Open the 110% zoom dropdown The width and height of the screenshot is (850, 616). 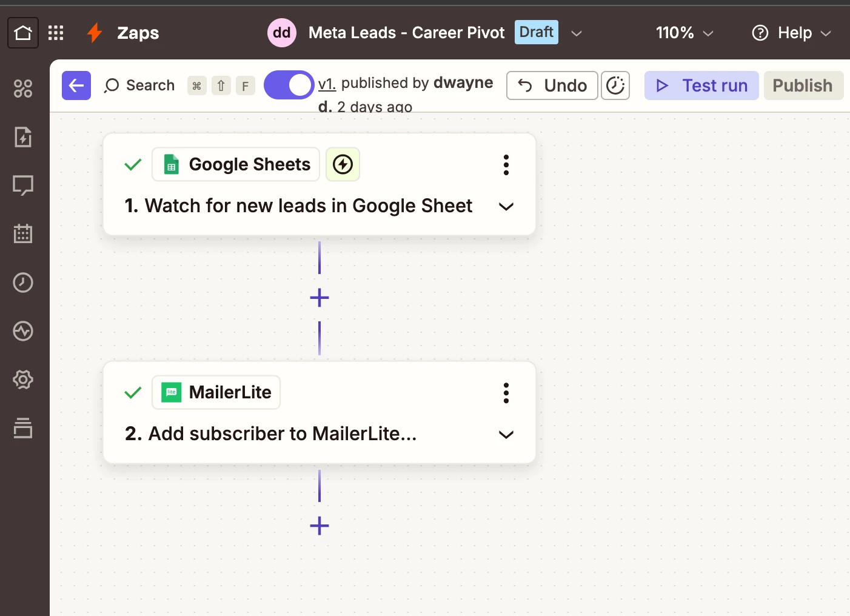[684, 33]
